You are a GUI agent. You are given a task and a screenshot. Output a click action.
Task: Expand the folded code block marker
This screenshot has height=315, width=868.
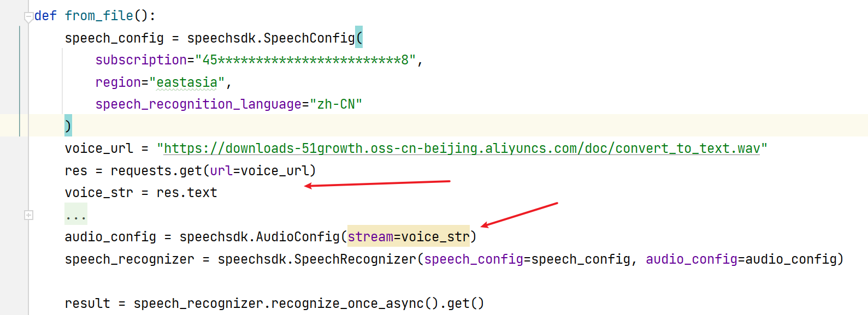pyautogui.click(x=28, y=215)
